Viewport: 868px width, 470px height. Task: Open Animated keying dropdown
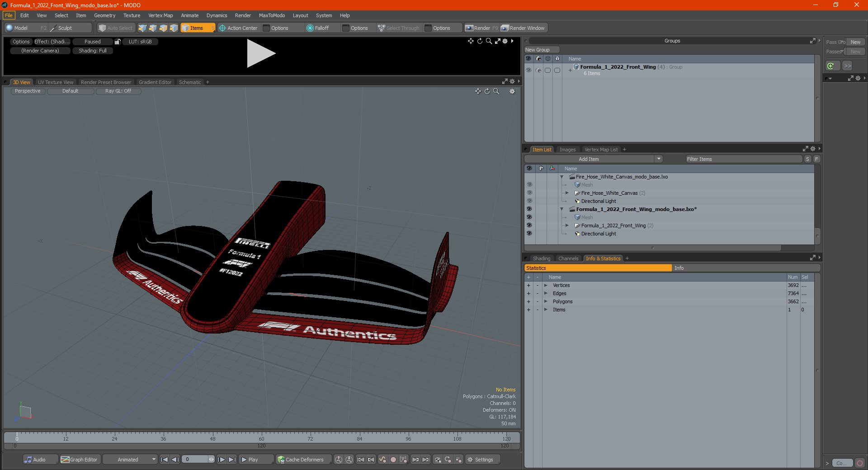[x=130, y=460]
